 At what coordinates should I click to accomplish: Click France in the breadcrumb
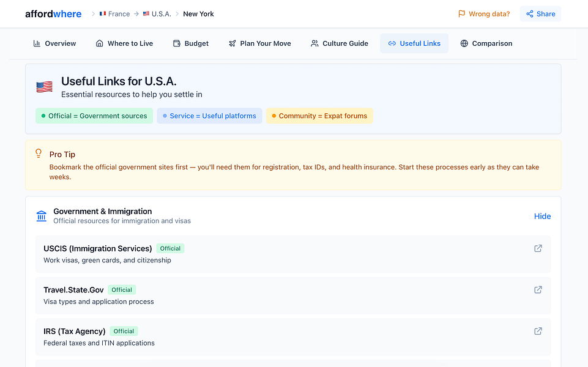pyautogui.click(x=114, y=14)
